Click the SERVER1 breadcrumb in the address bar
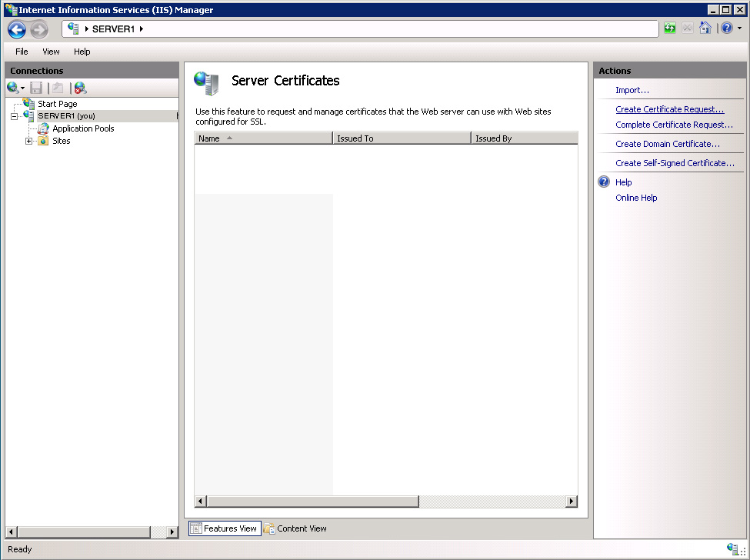The image size is (750, 560). point(113,29)
